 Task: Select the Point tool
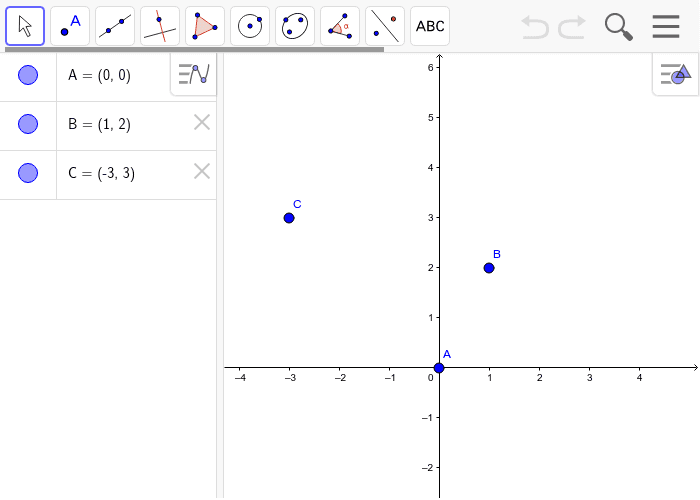pyautogui.click(x=70, y=26)
